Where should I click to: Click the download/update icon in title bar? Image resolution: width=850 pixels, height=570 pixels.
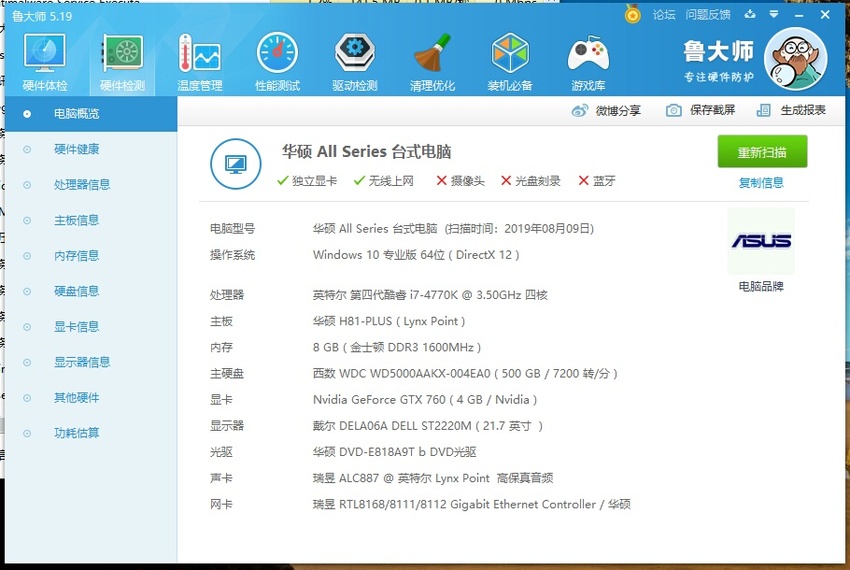coord(750,15)
